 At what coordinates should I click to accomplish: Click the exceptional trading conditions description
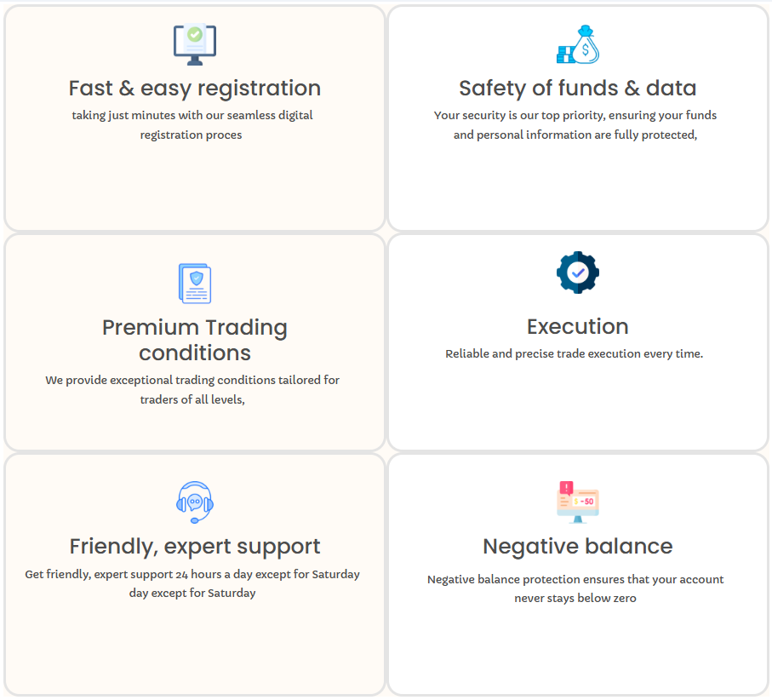(192, 380)
